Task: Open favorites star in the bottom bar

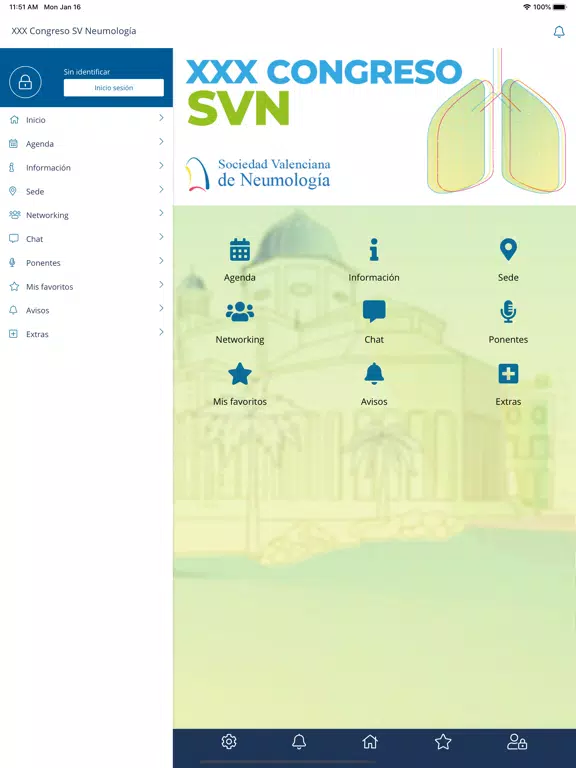Action: (443, 742)
